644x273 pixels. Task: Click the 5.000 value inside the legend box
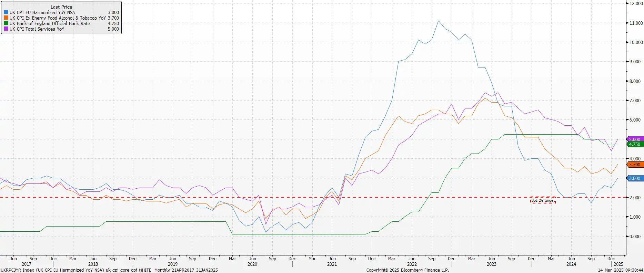113,29
